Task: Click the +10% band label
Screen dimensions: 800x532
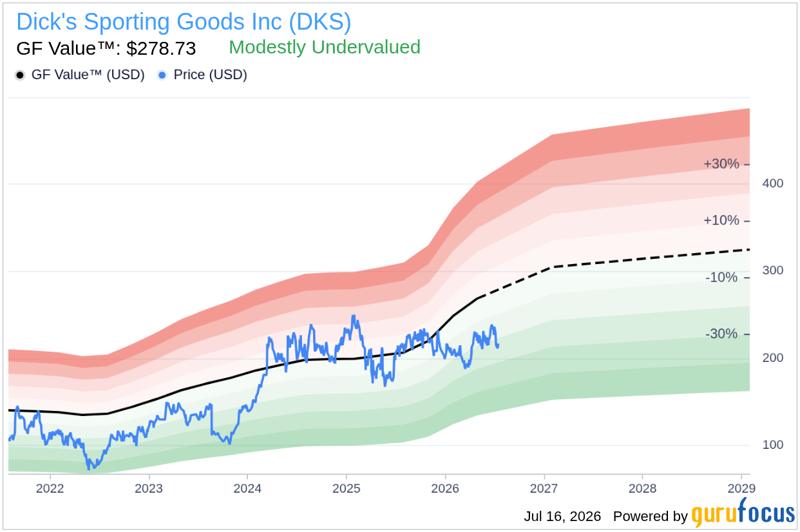Action: 721,221
